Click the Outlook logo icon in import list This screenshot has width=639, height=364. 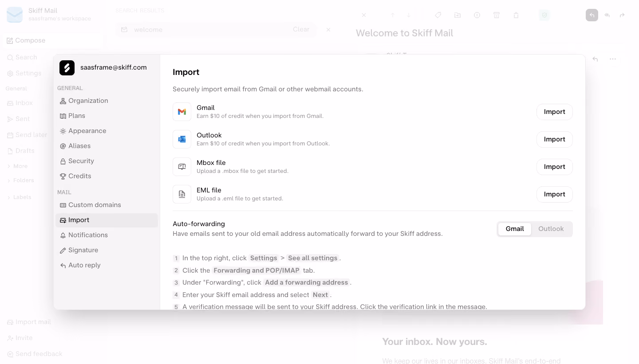point(182,139)
